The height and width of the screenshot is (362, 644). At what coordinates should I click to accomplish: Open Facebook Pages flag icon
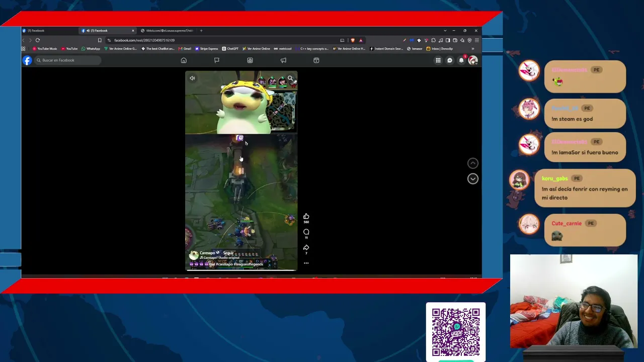(x=217, y=60)
